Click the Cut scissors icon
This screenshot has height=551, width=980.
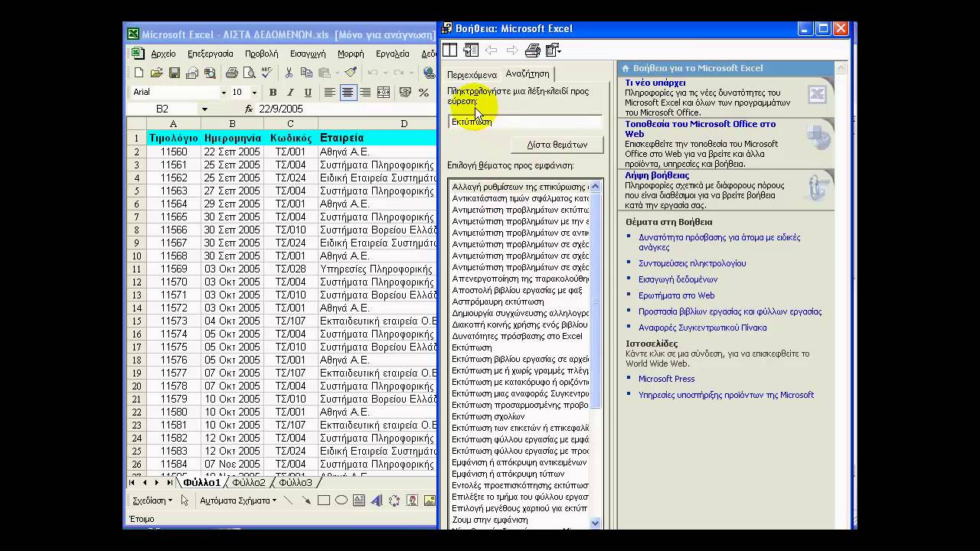click(289, 73)
